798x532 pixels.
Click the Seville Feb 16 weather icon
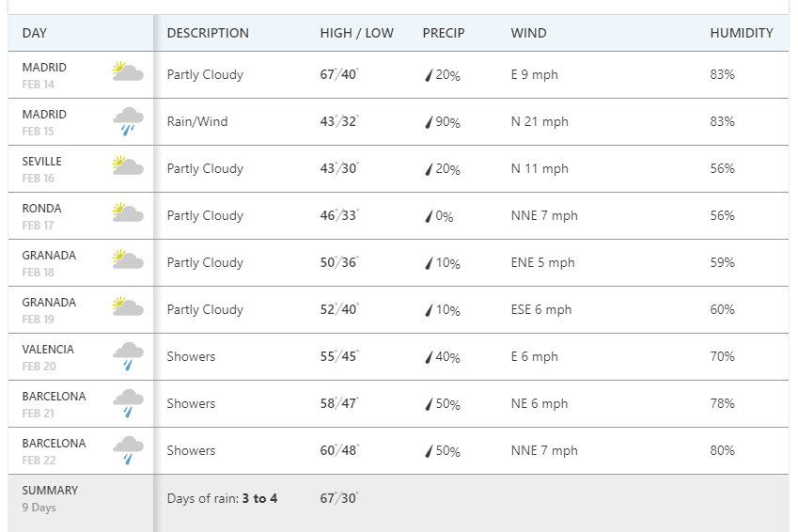pyautogui.click(x=127, y=167)
